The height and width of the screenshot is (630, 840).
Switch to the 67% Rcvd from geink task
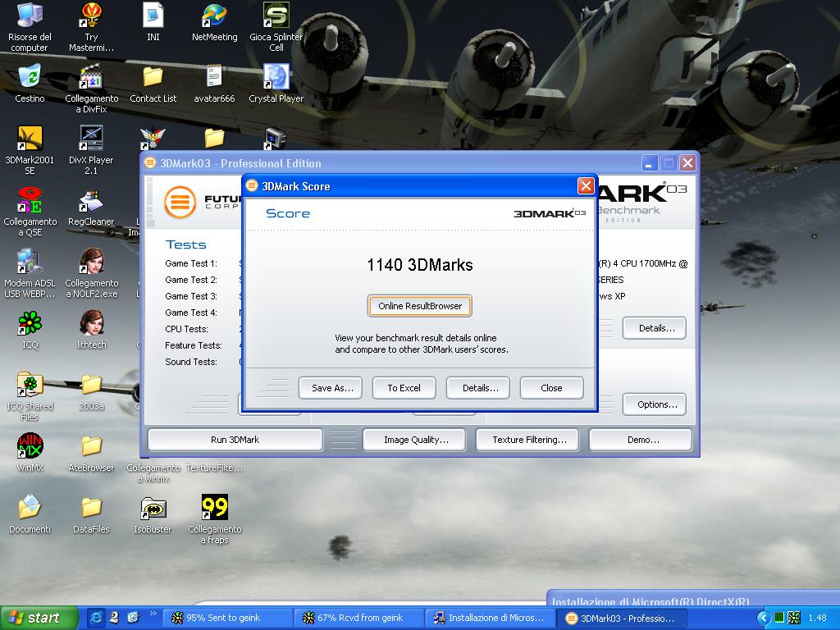[358, 619]
